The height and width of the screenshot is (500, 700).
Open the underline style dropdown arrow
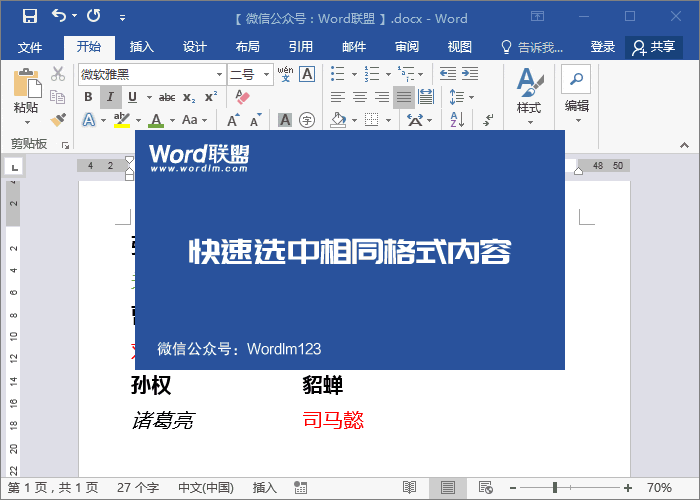(x=149, y=97)
